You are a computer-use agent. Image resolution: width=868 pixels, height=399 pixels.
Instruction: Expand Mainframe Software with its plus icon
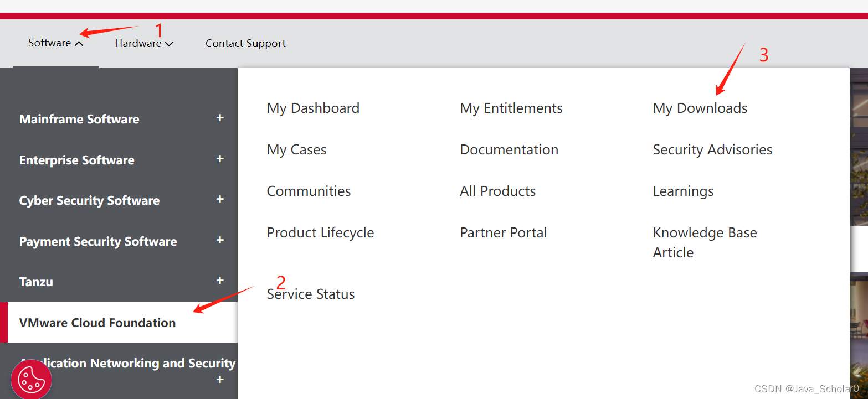tap(220, 118)
